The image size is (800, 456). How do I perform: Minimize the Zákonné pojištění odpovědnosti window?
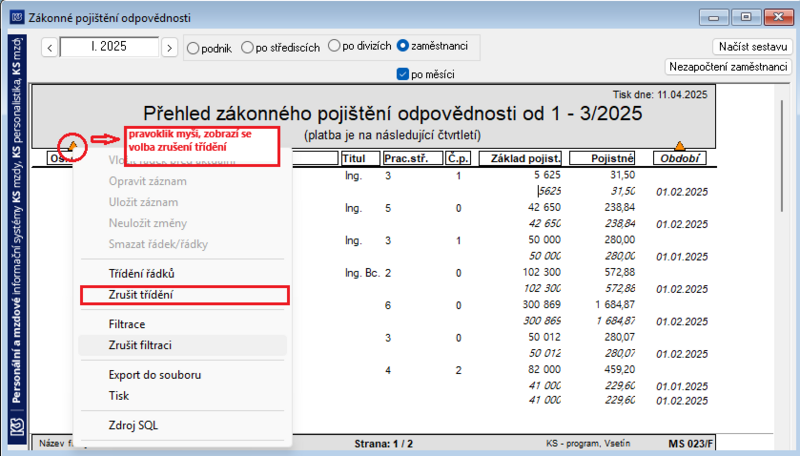(713, 17)
